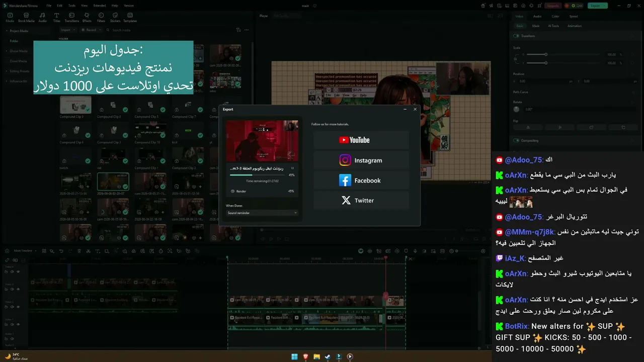This screenshot has width=644, height=362.
Task: Open File Explorer from the taskbar
Action: pos(316,356)
